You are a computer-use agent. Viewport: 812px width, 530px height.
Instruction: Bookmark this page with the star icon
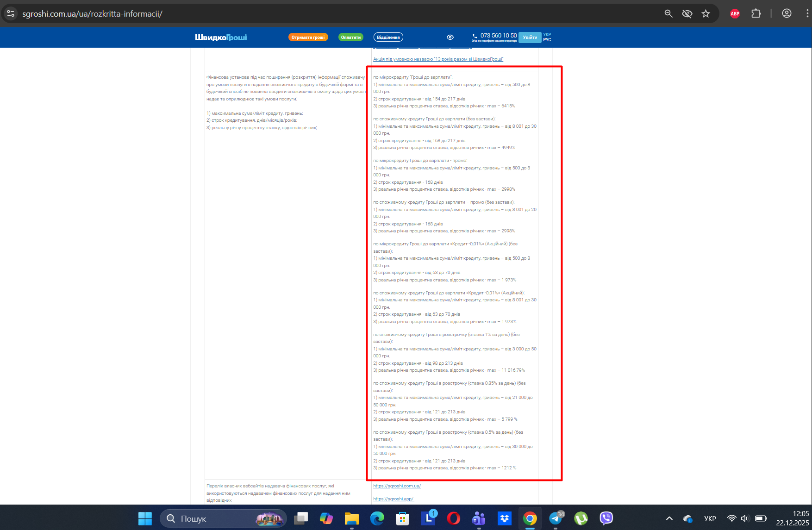(706, 13)
